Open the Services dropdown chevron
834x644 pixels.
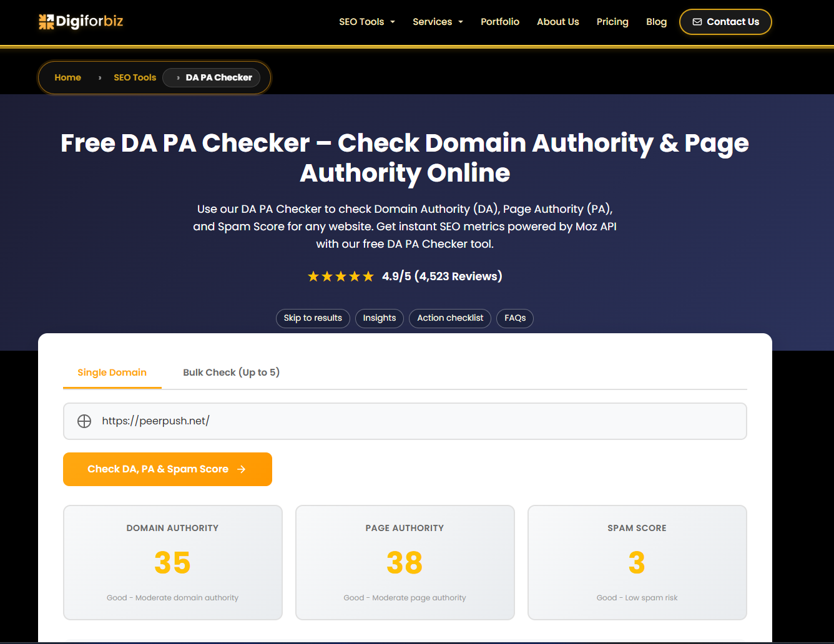pyautogui.click(x=460, y=21)
